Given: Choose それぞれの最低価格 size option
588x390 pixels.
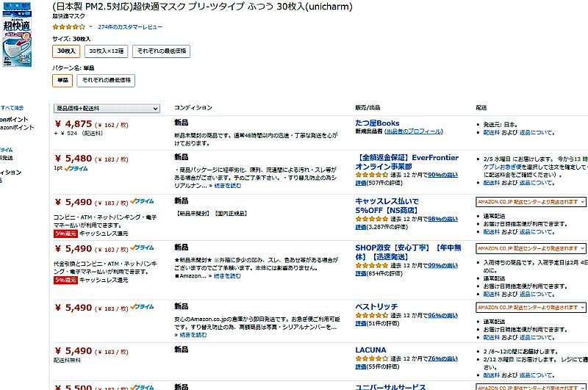Looking at the screenshot, I should coord(161,51).
